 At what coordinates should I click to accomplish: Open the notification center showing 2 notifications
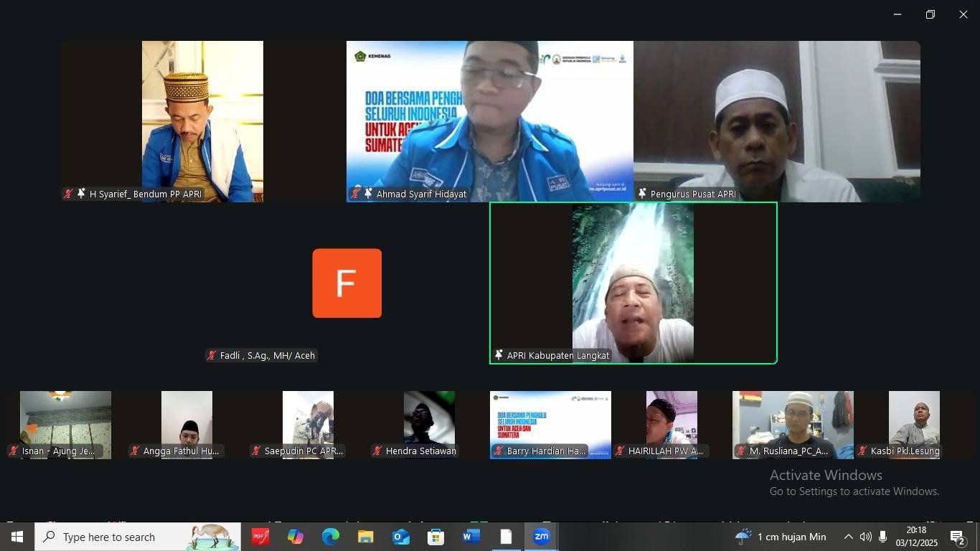tap(956, 536)
